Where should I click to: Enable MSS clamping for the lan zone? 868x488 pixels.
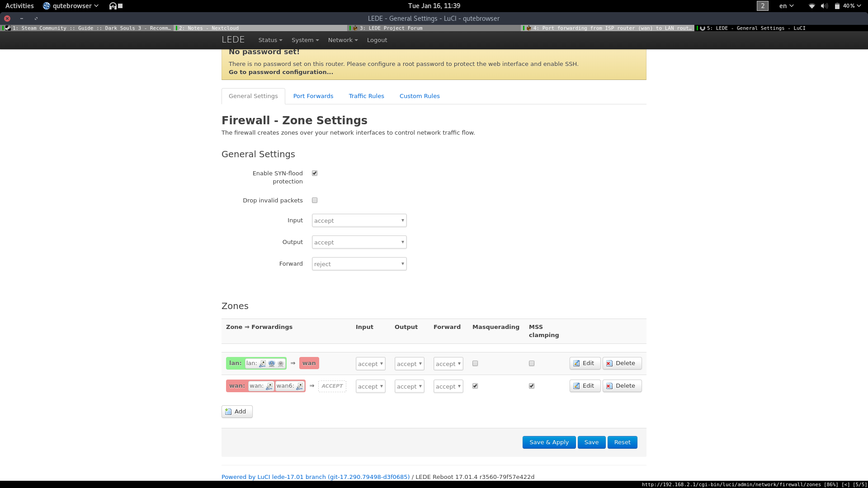point(532,363)
